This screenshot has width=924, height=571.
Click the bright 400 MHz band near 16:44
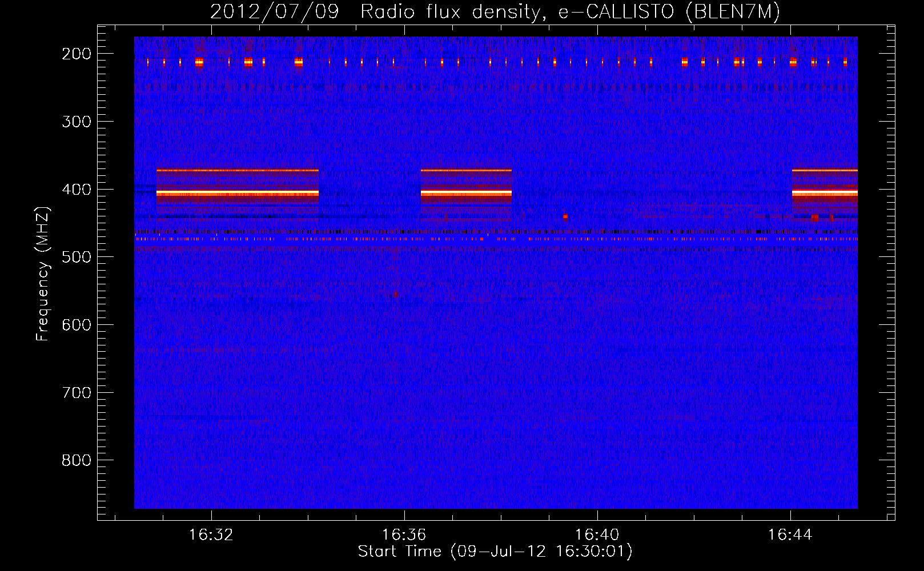click(825, 194)
